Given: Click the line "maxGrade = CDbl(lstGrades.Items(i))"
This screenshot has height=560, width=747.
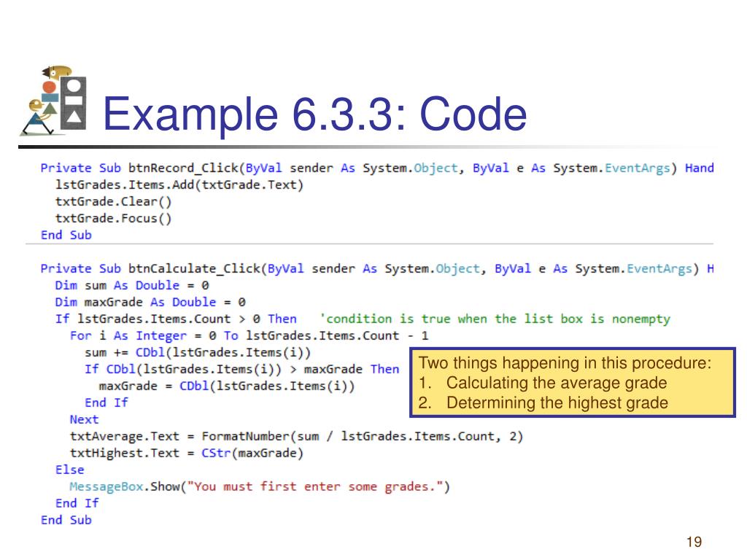Looking at the screenshot, I should tap(227, 386).
